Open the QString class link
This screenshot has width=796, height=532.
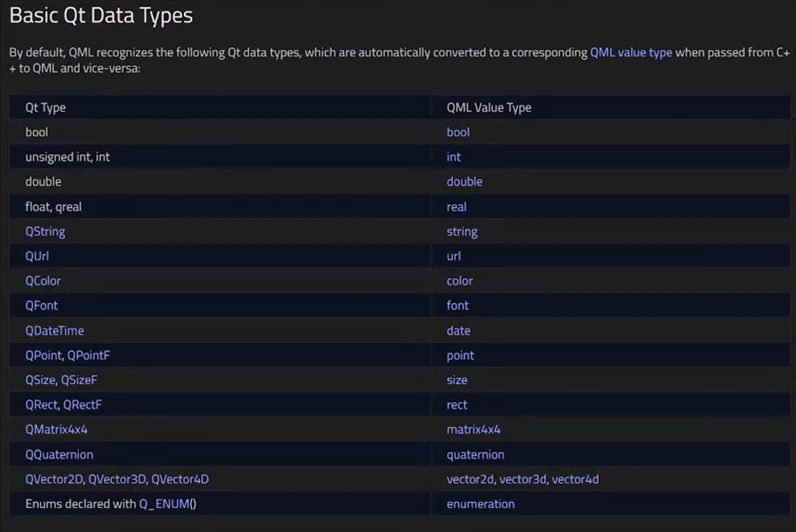tap(46, 232)
